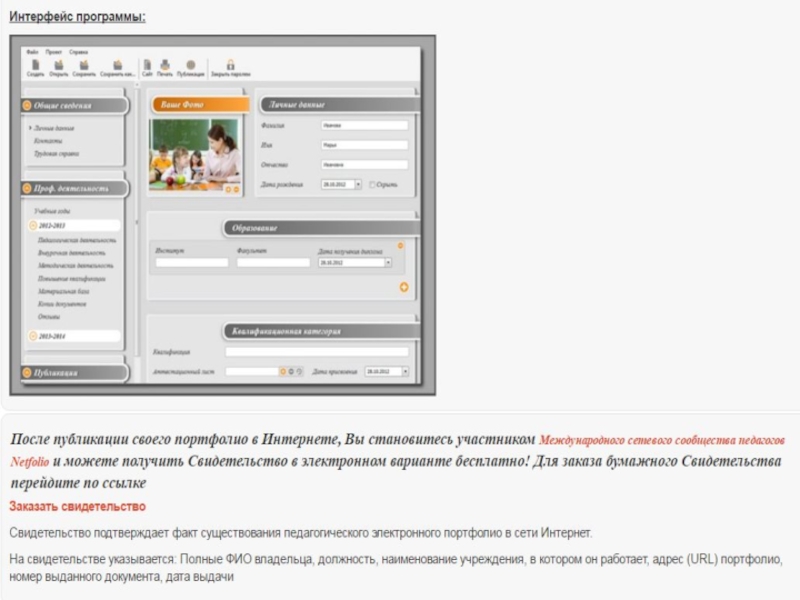Expand the 2013-2014 school year node

coord(33,336)
